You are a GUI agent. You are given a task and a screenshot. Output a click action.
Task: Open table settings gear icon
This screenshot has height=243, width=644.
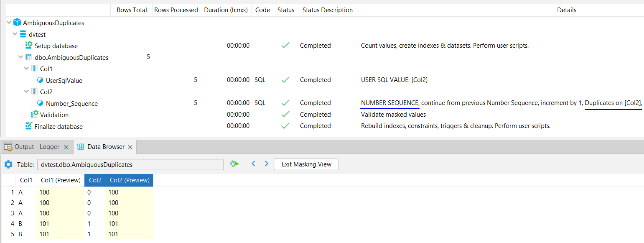(x=8, y=164)
